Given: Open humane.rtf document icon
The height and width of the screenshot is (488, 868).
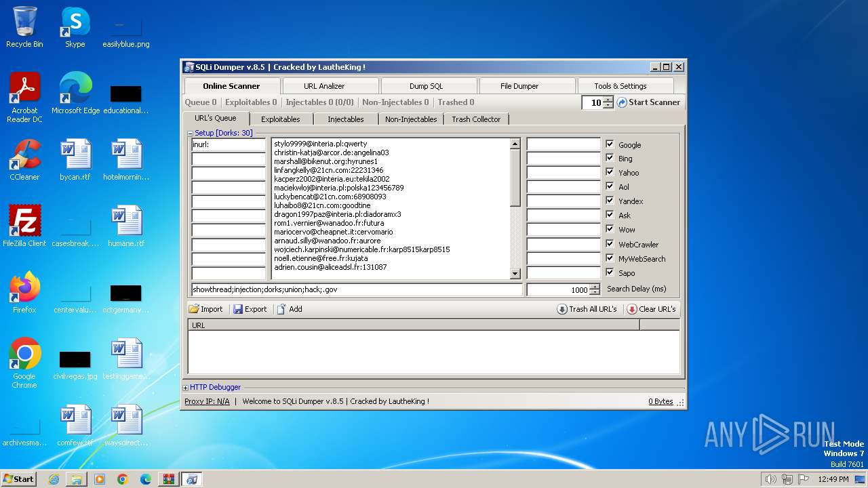Looking at the screenshot, I should pyautogui.click(x=126, y=226).
